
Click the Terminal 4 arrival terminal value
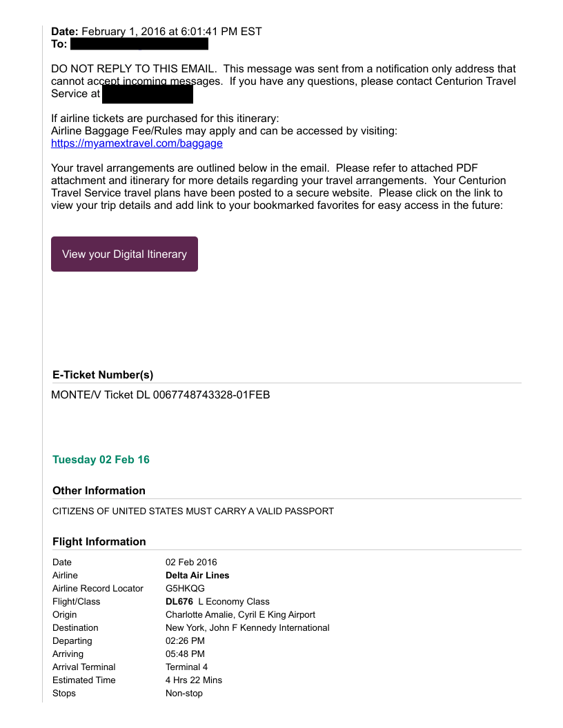click(x=186, y=667)
